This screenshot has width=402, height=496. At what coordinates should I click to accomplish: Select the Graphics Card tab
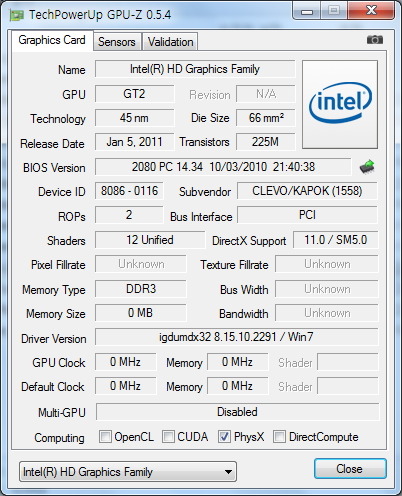(52, 40)
